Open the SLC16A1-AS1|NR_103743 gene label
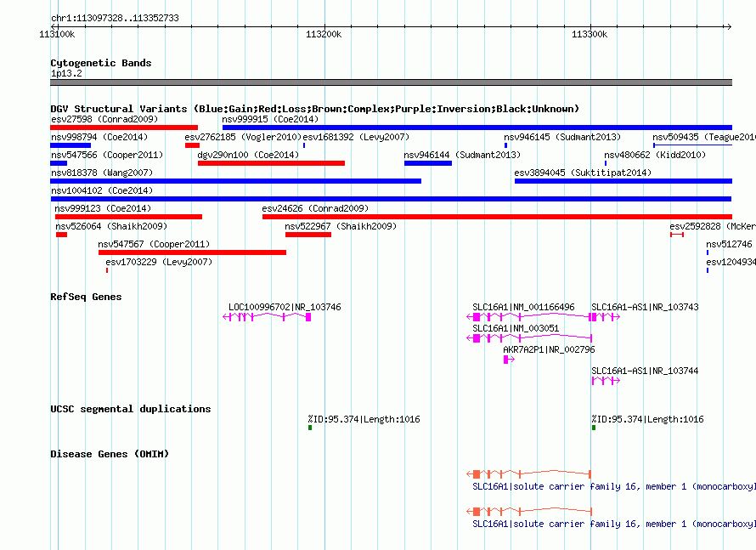This screenshot has width=756, height=550. (x=645, y=307)
